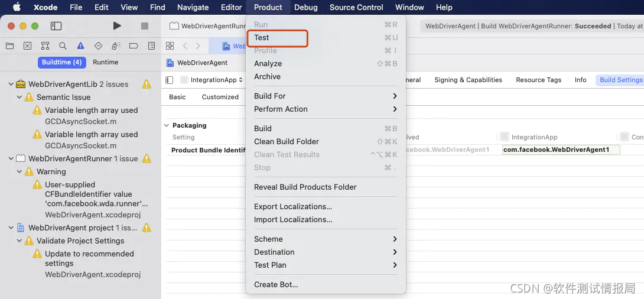
Task: Choose Export Localizations… menu item
Action: 326,207
